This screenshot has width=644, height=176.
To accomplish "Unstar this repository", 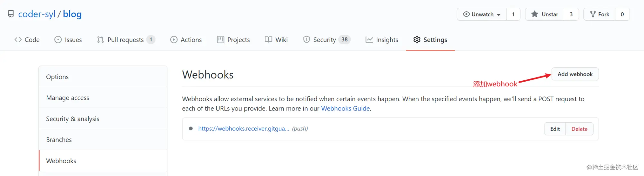I will pos(545,14).
